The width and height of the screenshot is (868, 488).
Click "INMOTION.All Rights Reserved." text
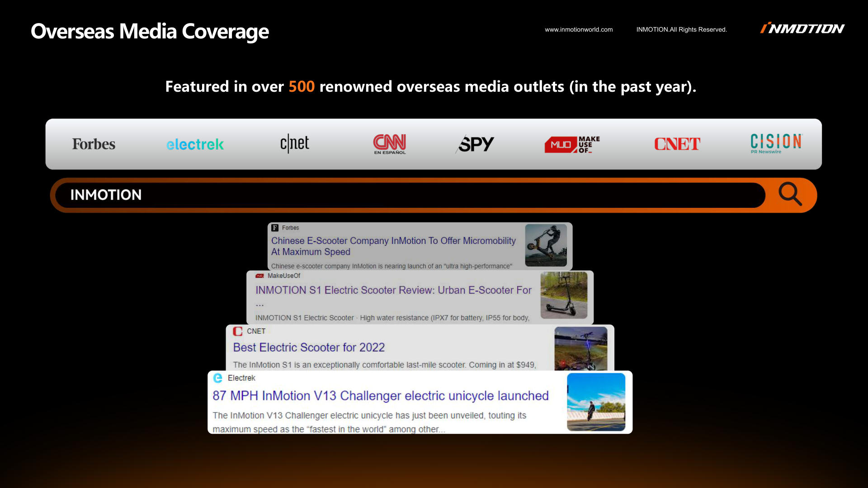682,29
